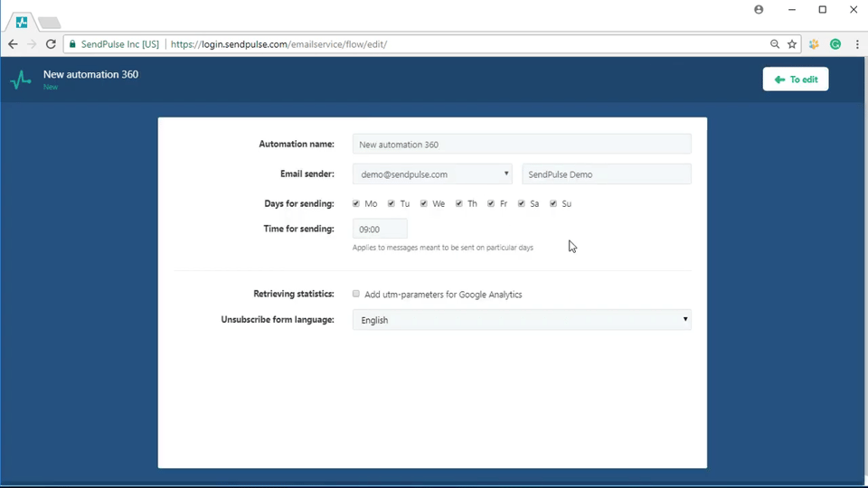Select the active SendPulse browser tab
This screenshot has height=488, width=868.
pos(22,22)
